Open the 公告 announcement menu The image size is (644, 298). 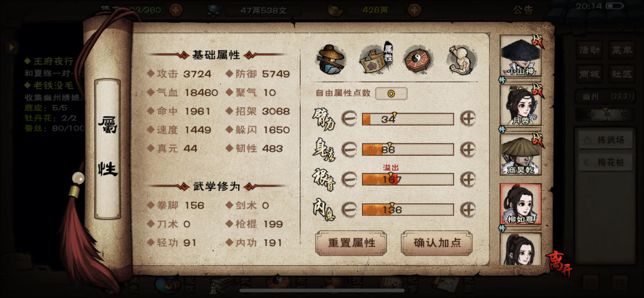click(523, 10)
